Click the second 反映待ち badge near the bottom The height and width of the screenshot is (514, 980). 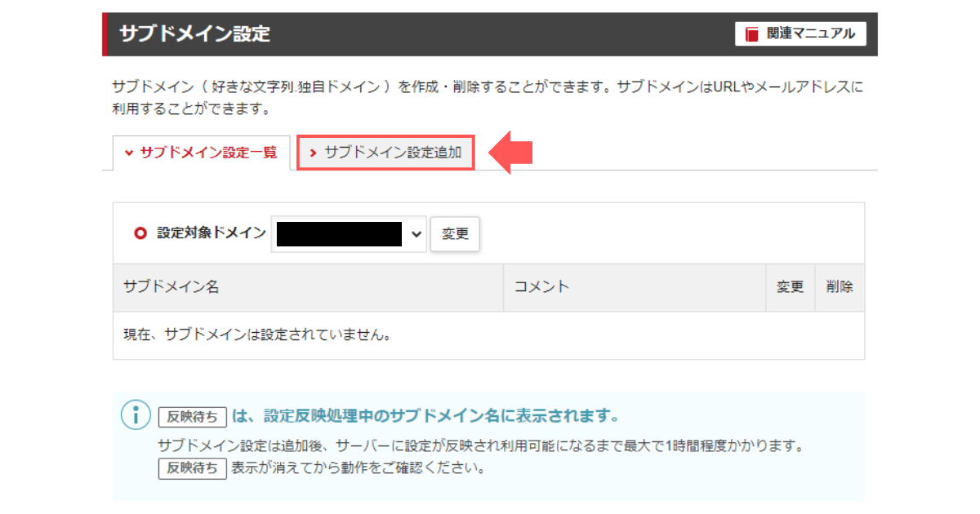point(193,468)
